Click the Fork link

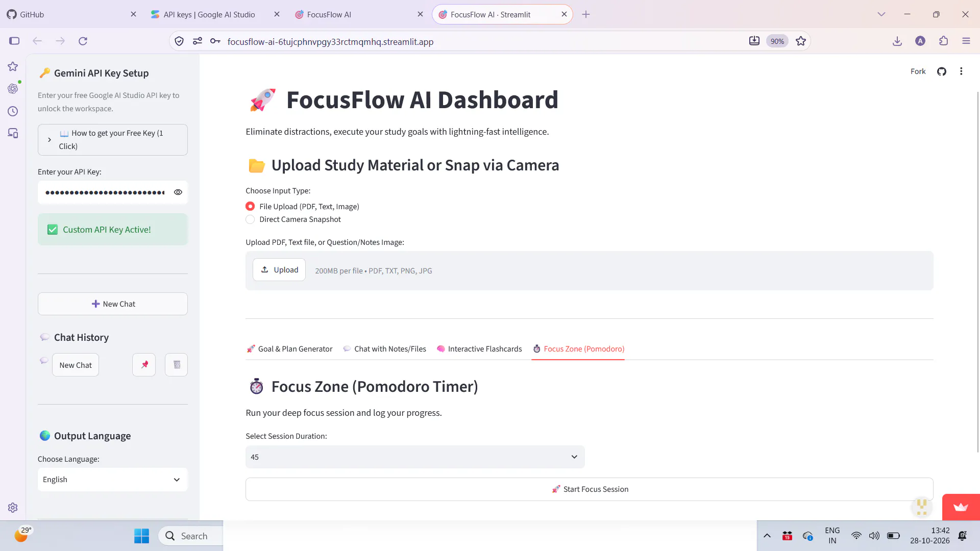point(918,71)
